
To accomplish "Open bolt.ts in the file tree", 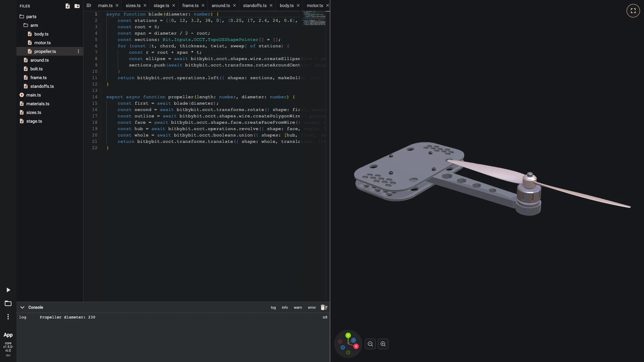I will click(50, 69).
